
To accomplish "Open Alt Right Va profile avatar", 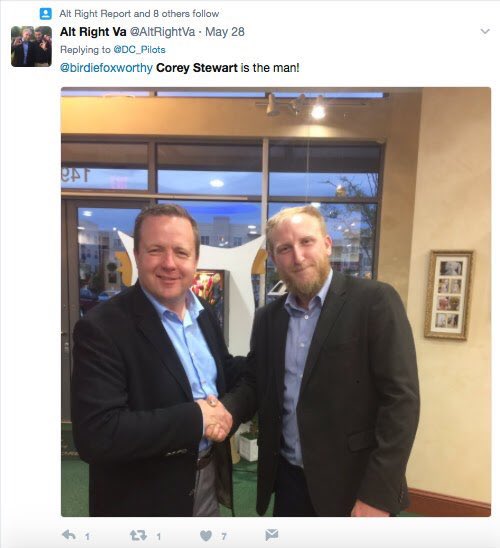I will pos(31,46).
